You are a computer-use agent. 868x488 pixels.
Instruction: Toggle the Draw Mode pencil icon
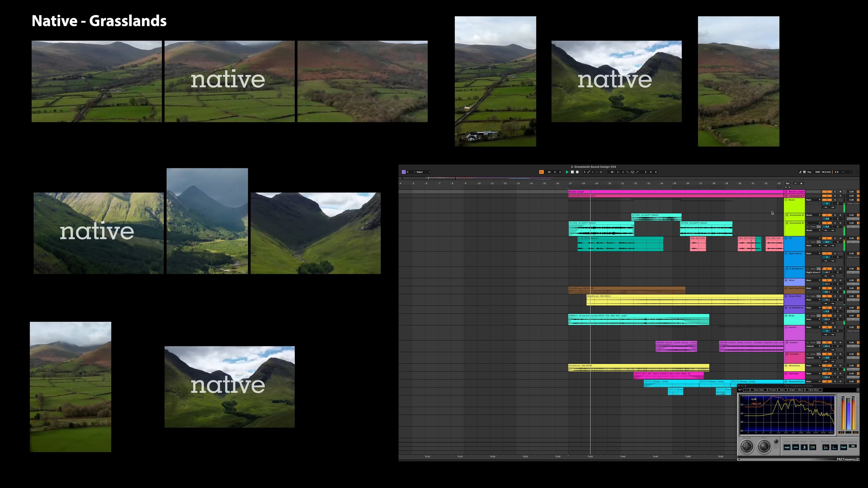tap(800, 172)
